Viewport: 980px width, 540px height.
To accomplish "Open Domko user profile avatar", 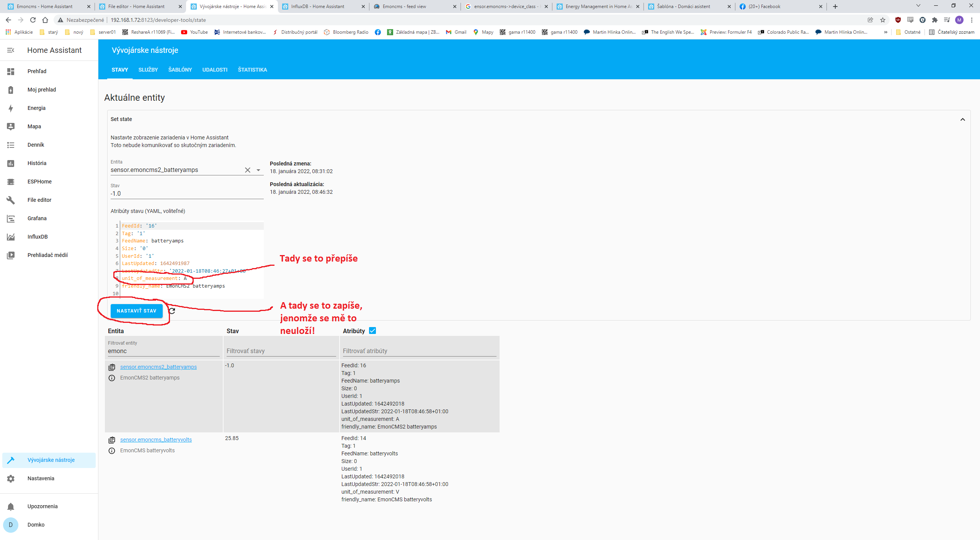I will [11, 525].
